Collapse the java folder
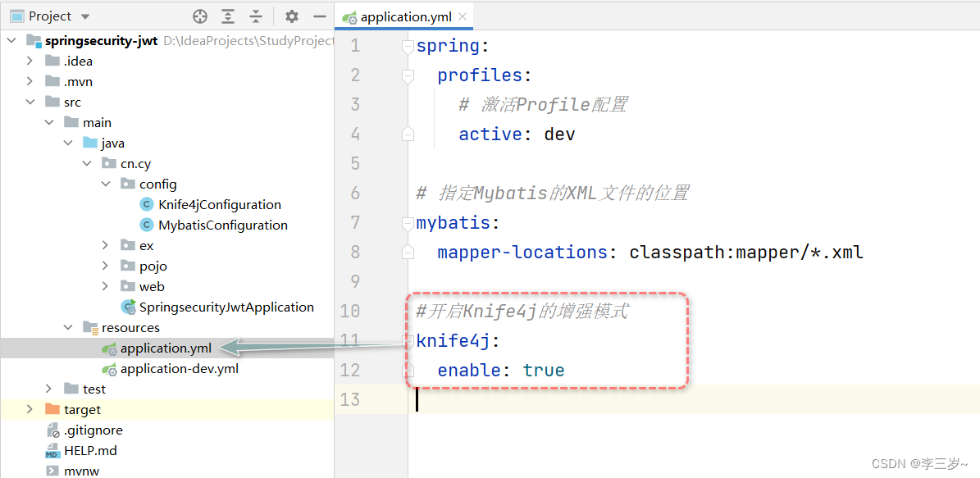 click(67, 143)
